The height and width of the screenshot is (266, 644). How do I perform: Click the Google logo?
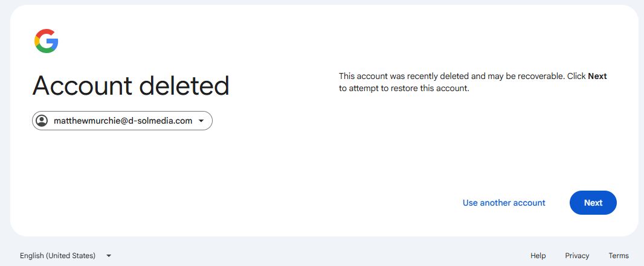(47, 41)
